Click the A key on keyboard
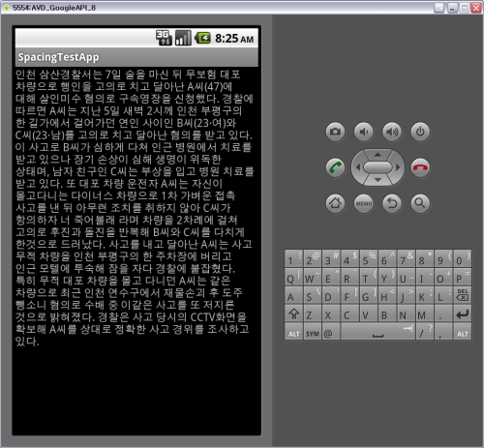 [293, 295]
